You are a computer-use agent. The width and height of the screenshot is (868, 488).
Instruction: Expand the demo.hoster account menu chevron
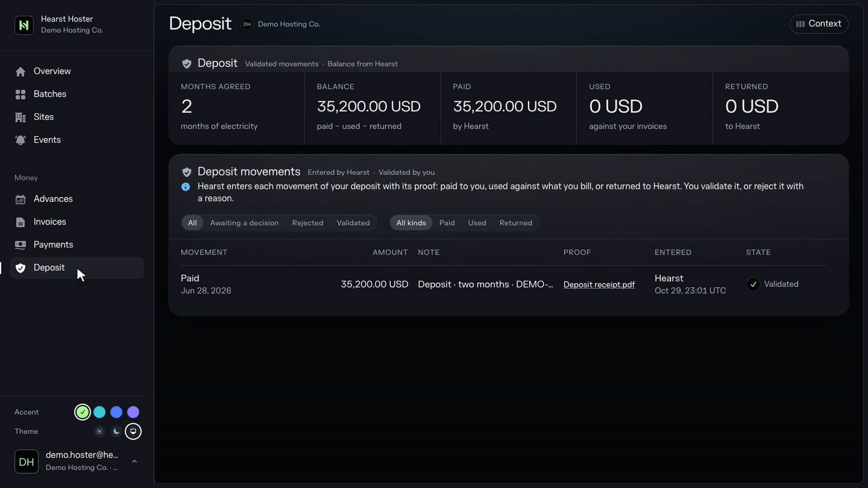coord(134,461)
